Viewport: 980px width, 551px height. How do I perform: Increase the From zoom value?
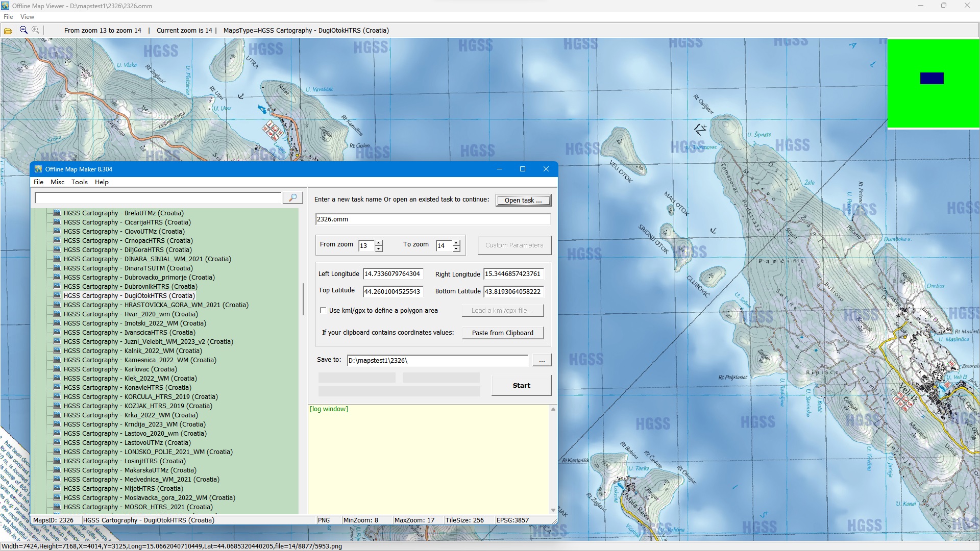(379, 242)
